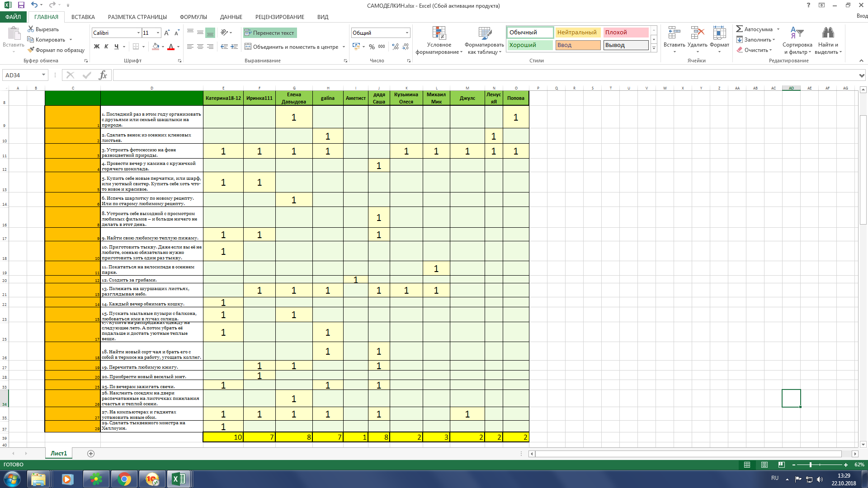Toggle underline formatting Ч

(117, 47)
